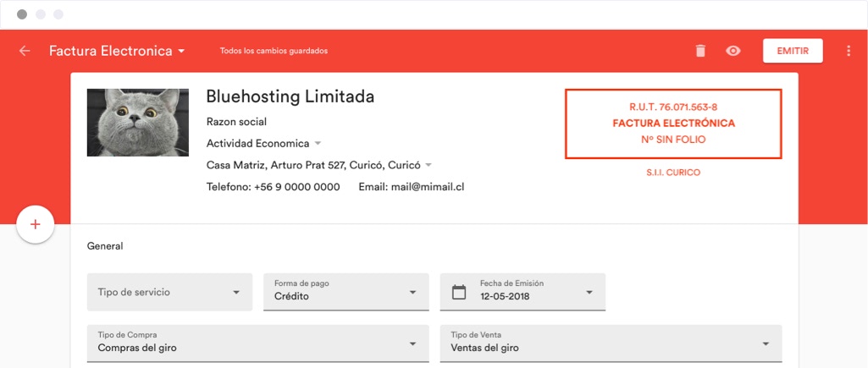Click the S.I.I. CURICO label
Image resolution: width=868 pixels, height=368 pixels.
click(673, 173)
